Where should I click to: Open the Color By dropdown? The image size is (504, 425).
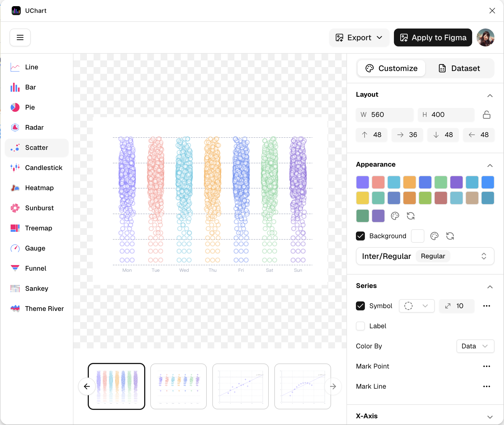[475, 346]
